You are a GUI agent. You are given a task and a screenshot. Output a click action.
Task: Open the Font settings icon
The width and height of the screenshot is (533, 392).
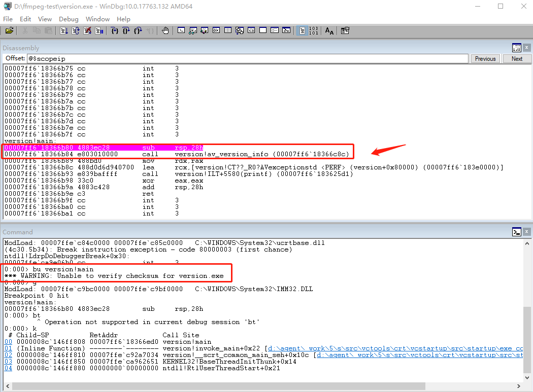pos(329,30)
